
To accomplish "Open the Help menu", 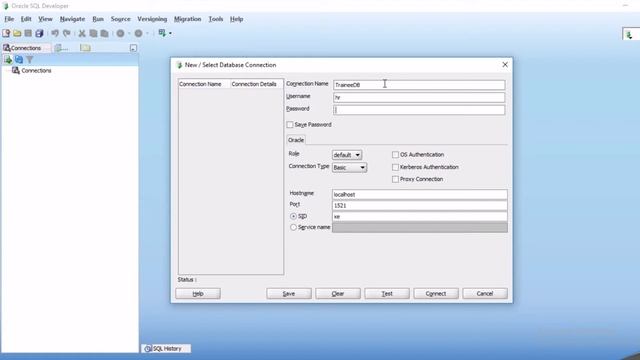I will click(x=236, y=19).
